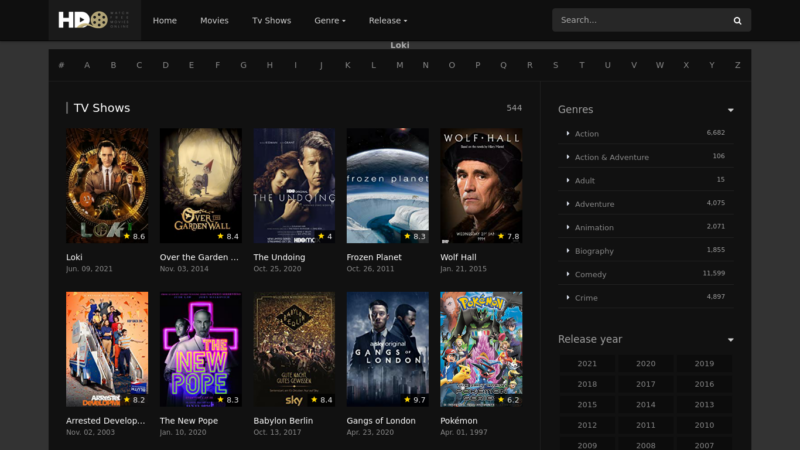Open the Home menu item
The height and width of the screenshot is (450, 800).
pyautogui.click(x=165, y=20)
